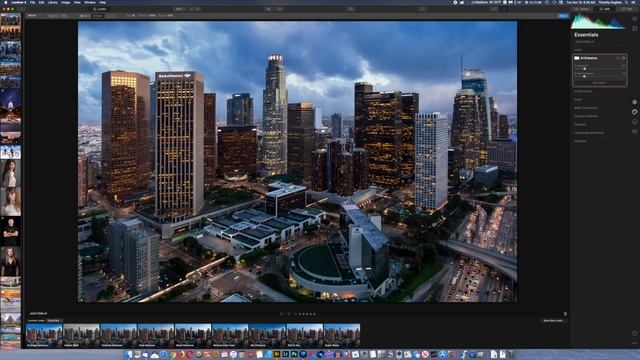Viewport: 640px width, 360px height.
Task: Expand the Landscape Enhancer tool
Action: point(589,133)
